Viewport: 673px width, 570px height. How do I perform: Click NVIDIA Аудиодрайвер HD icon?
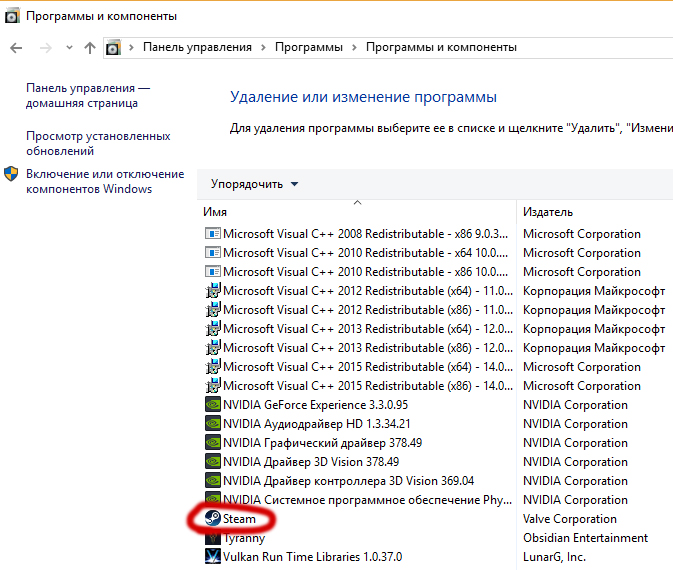coord(213,423)
